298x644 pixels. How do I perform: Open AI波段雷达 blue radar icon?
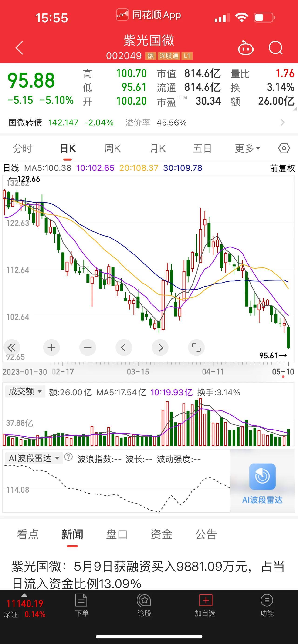click(262, 477)
